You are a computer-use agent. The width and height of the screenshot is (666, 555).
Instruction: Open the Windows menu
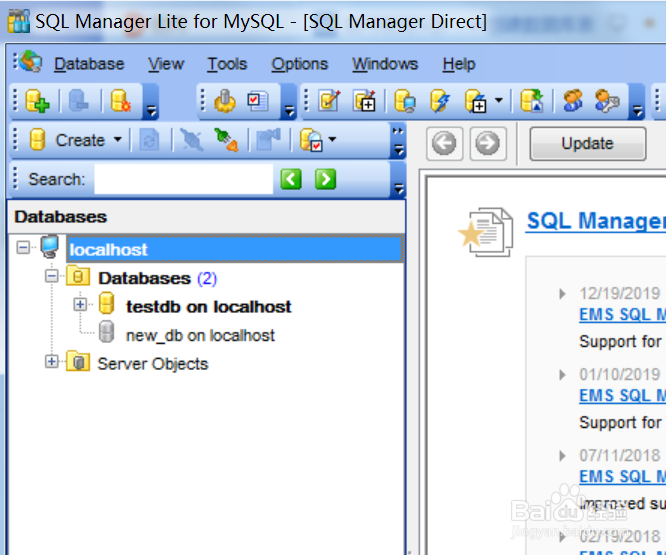click(x=385, y=64)
